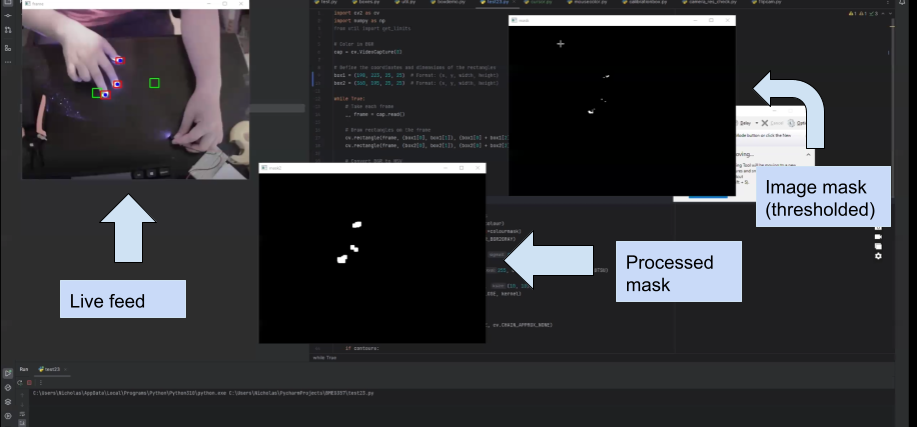Maximize the mask window
The width and height of the screenshot is (917, 427).
point(711,20)
